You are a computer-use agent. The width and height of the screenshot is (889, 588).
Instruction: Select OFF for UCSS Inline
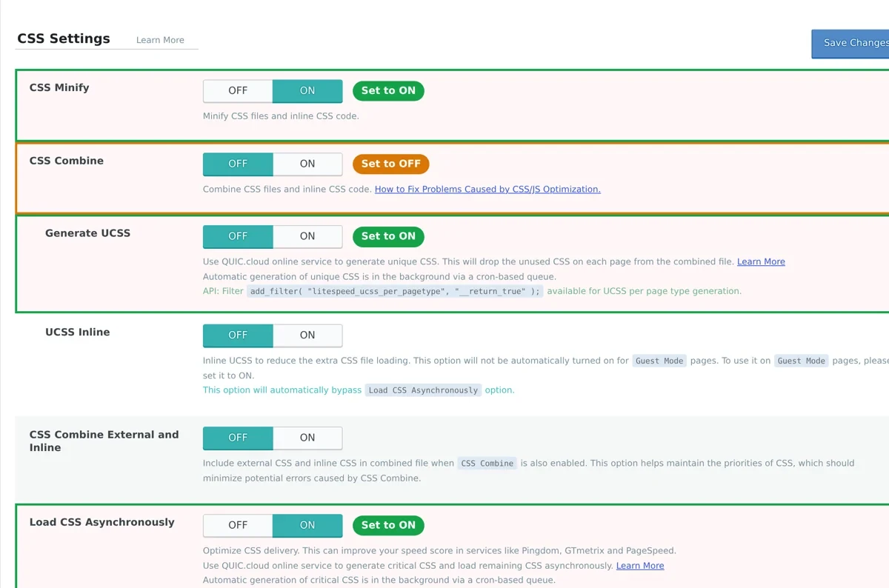coord(238,335)
